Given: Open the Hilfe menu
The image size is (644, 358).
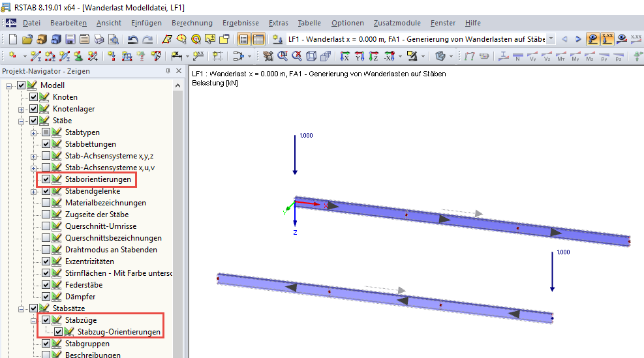Looking at the screenshot, I should pyautogui.click(x=473, y=23).
